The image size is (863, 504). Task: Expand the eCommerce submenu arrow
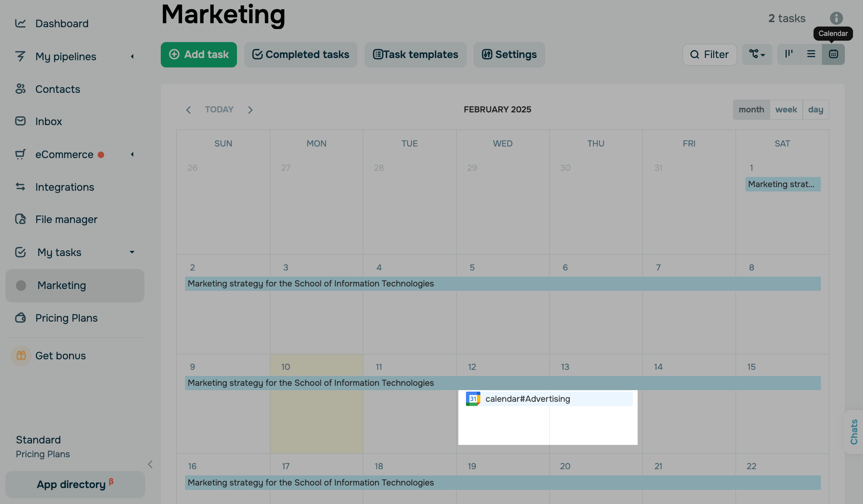(132, 154)
